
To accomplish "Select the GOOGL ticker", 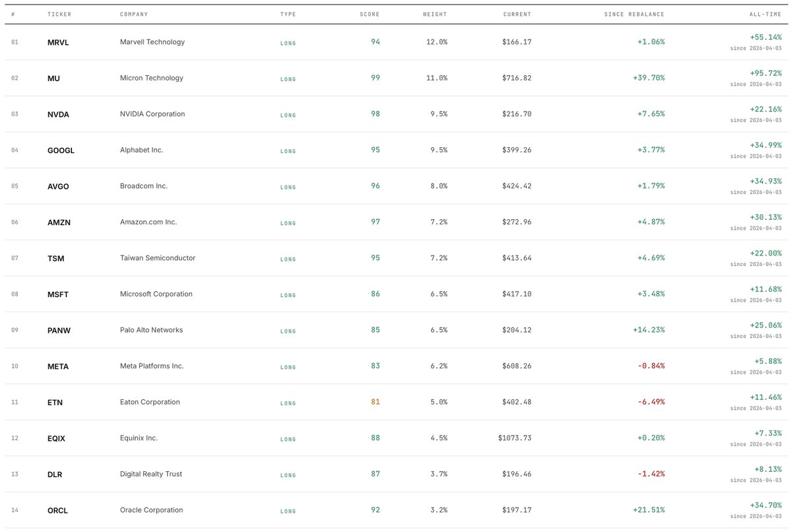I will (x=61, y=150).
